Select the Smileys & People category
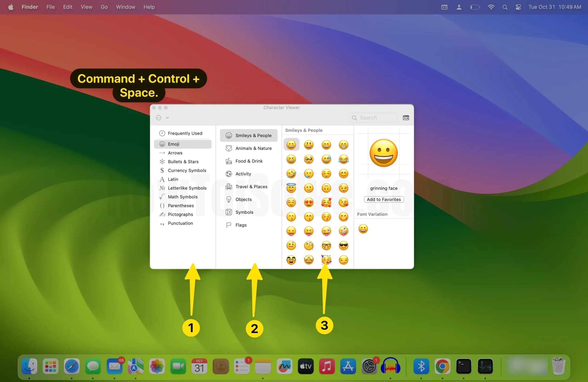 [248, 135]
